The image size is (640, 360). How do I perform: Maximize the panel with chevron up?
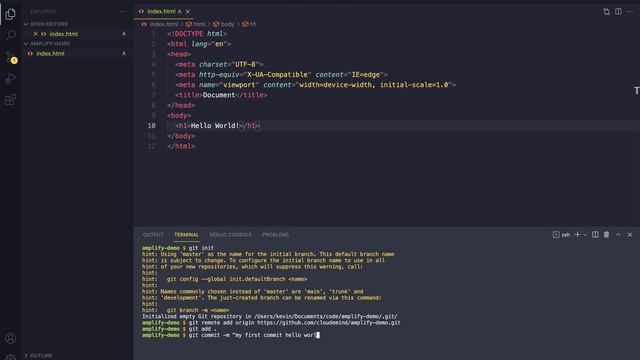tap(618, 235)
